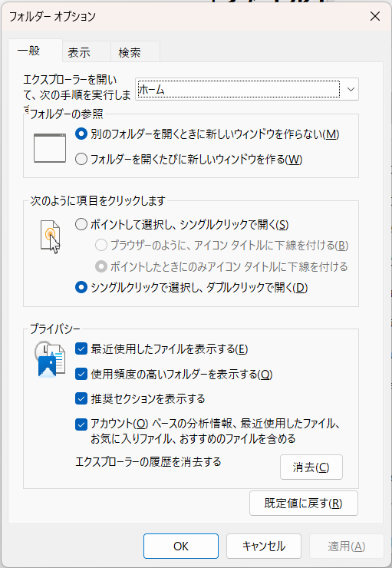Click the pointer click-items icon
The image size is (392, 568).
click(50, 236)
